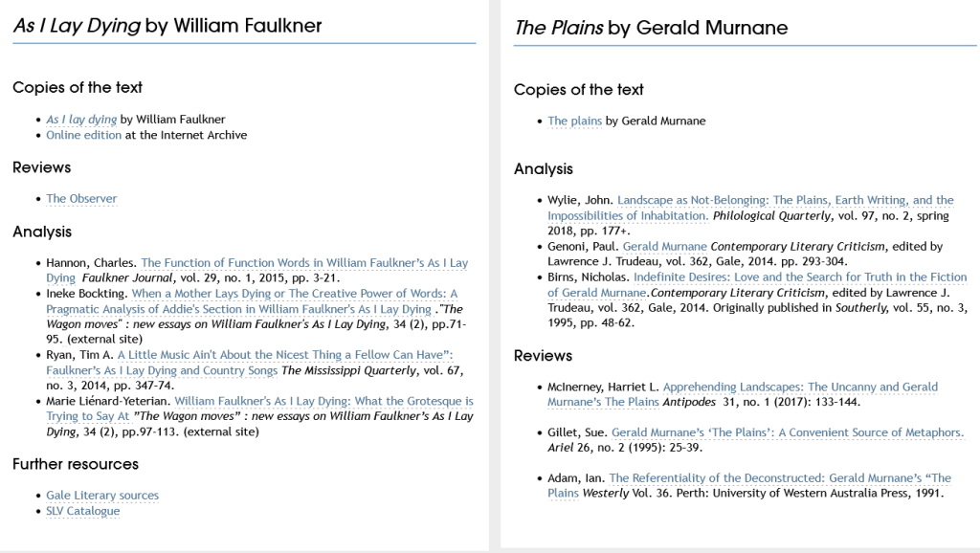Click the 'Further resources' heading
This screenshot has height=553, width=980.
[76, 464]
